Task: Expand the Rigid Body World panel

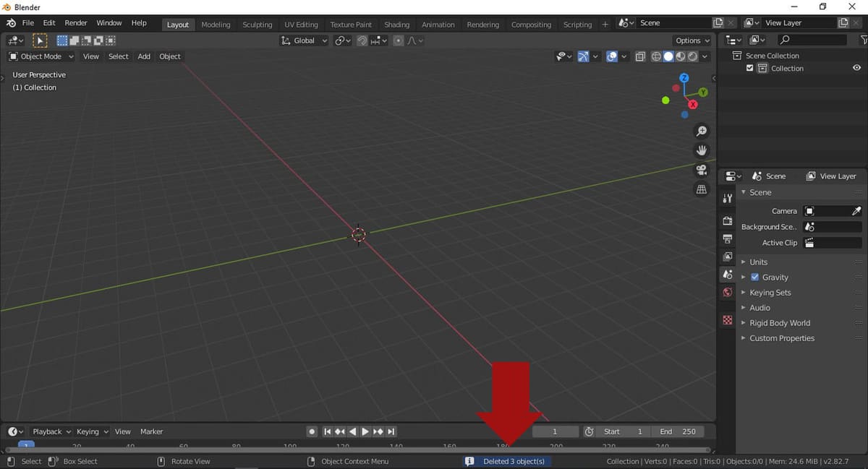Action: (x=779, y=323)
